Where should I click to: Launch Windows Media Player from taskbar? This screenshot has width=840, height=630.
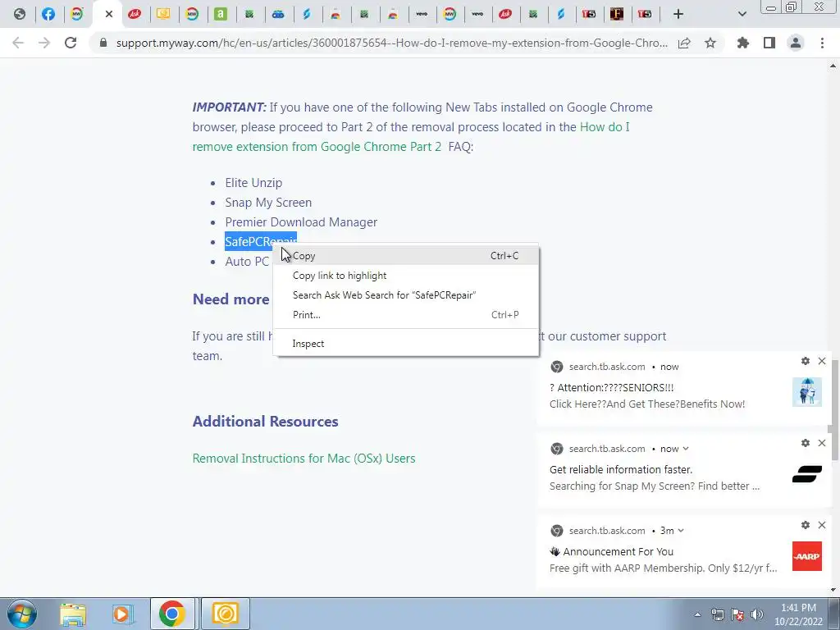point(122,614)
